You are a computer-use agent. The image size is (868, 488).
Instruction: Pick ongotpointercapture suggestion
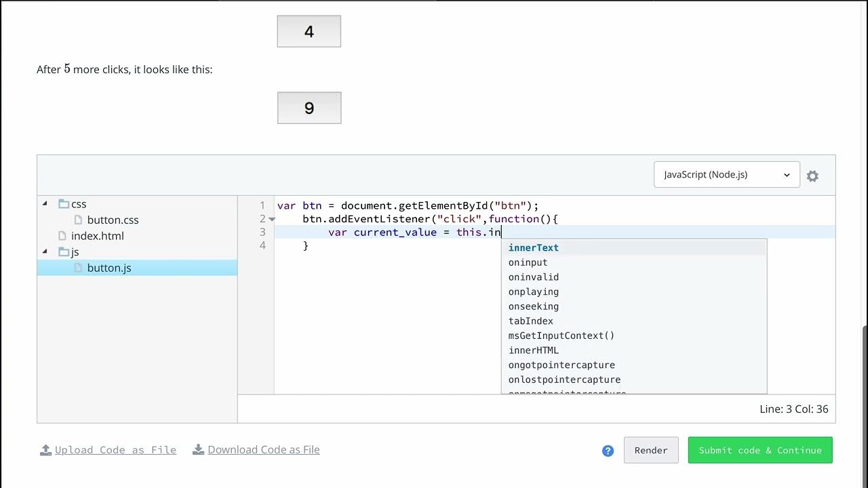[x=634, y=365]
